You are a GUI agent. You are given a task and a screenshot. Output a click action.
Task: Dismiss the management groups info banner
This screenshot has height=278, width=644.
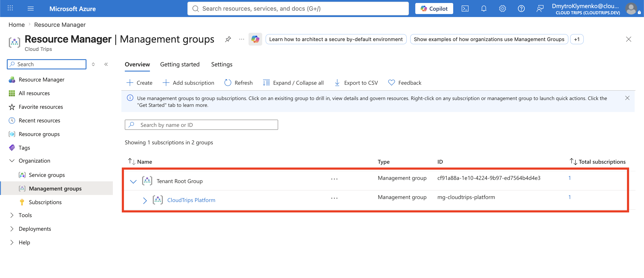627,98
